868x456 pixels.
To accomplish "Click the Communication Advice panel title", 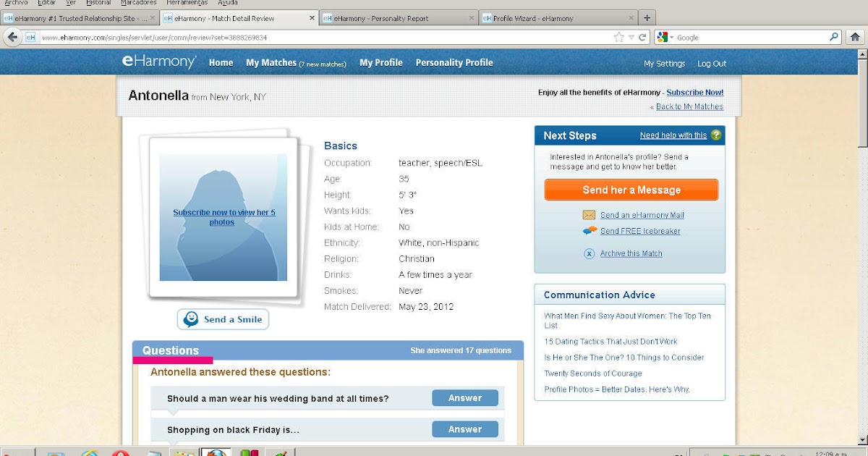I will click(600, 295).
